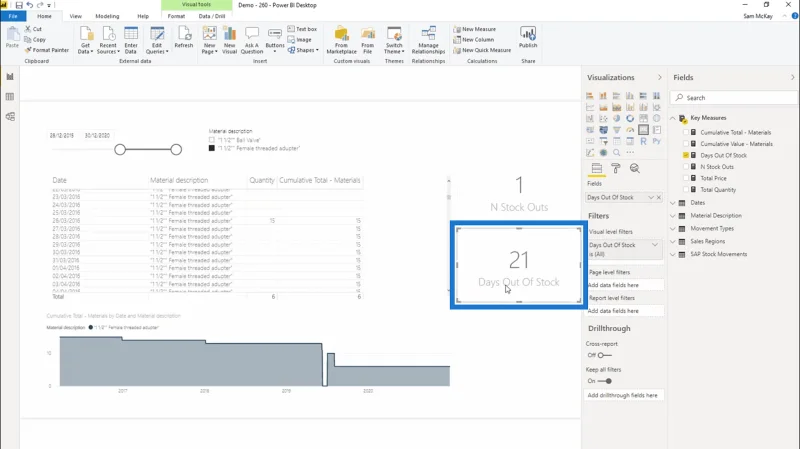Select the funnel chart visual
This screenshot has height=449, width=800.
[616, 130]
